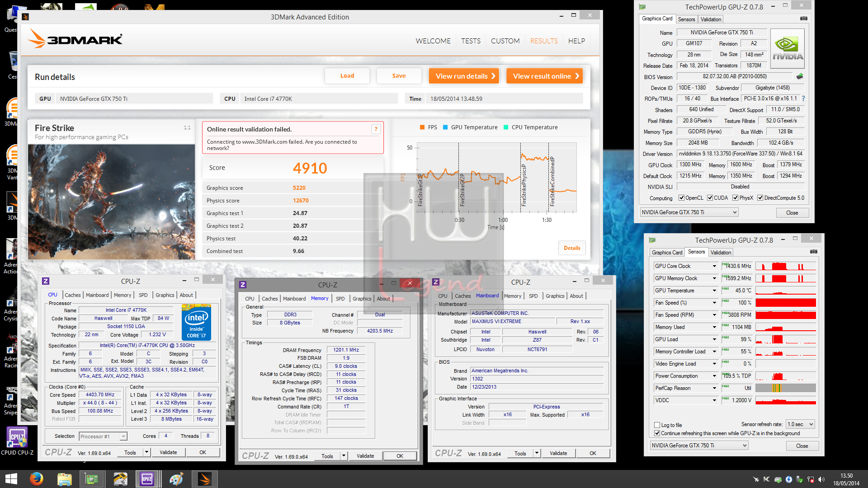Click the NVIDIA logo in GPU-Z
This screenshot has width=868, height=488.
pos(788,49)
